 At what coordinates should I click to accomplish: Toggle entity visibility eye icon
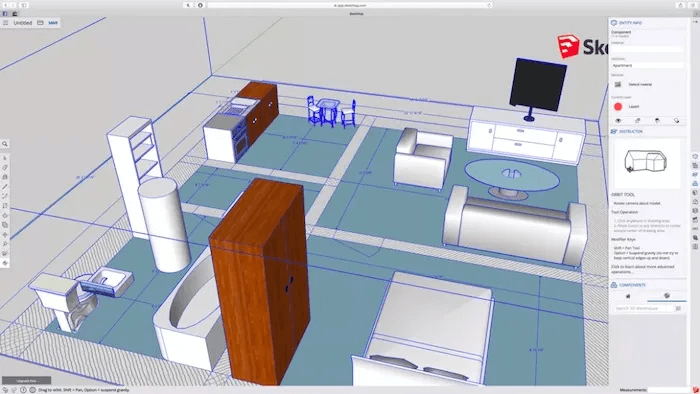[618, 120]
